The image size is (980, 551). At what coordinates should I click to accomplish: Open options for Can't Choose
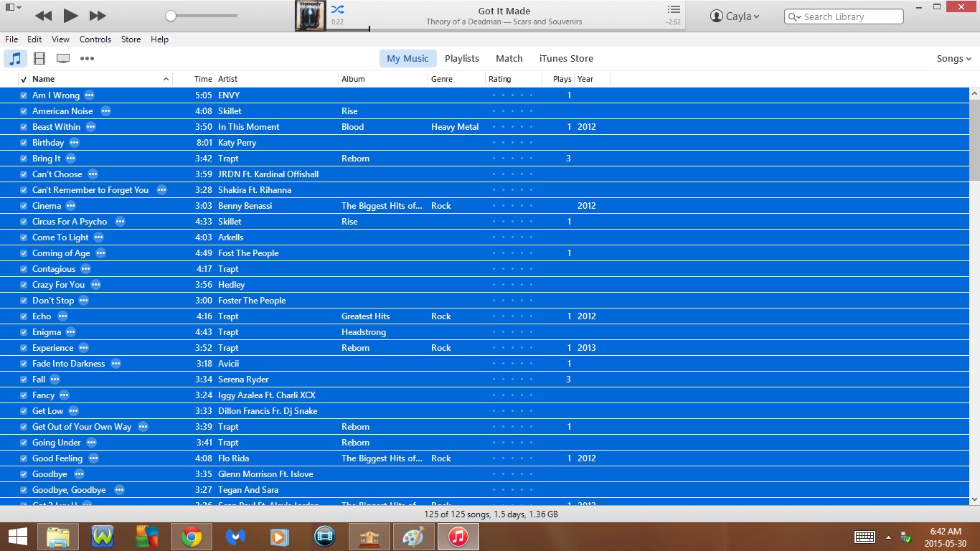(x=93, y=174)
